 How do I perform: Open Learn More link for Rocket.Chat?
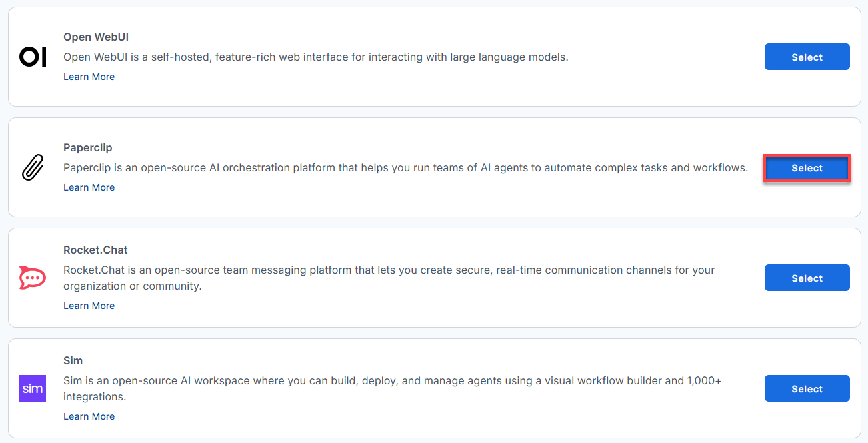pos(89,306)
